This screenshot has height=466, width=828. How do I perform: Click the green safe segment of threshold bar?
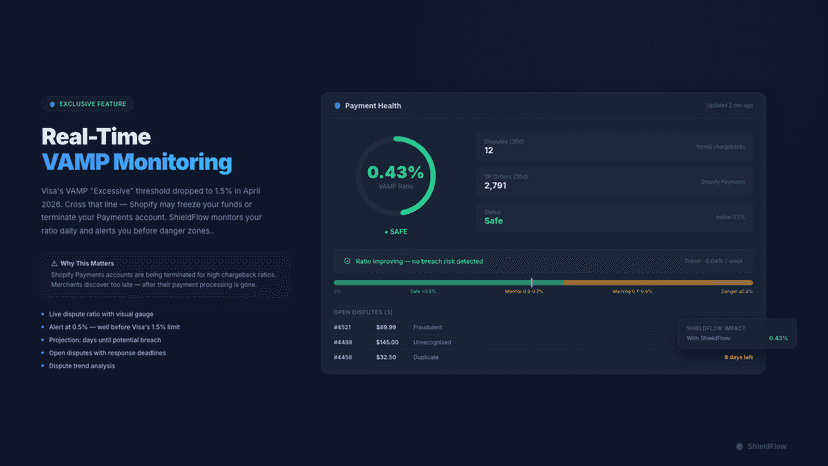[x=449, y=283]
